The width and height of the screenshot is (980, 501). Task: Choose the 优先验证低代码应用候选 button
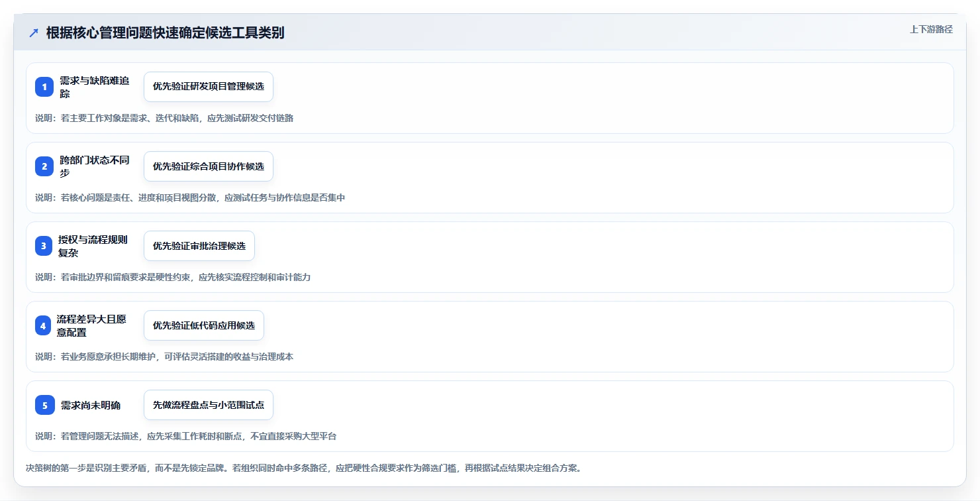click(x=204, y=325)
